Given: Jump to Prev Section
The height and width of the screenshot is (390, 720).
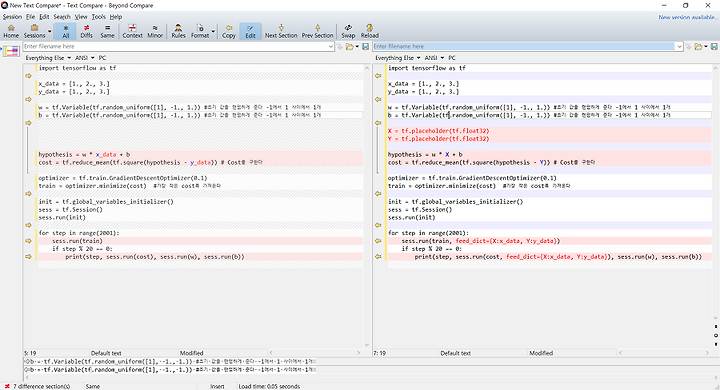Looking at the screenshot, I should coord(317,31).
